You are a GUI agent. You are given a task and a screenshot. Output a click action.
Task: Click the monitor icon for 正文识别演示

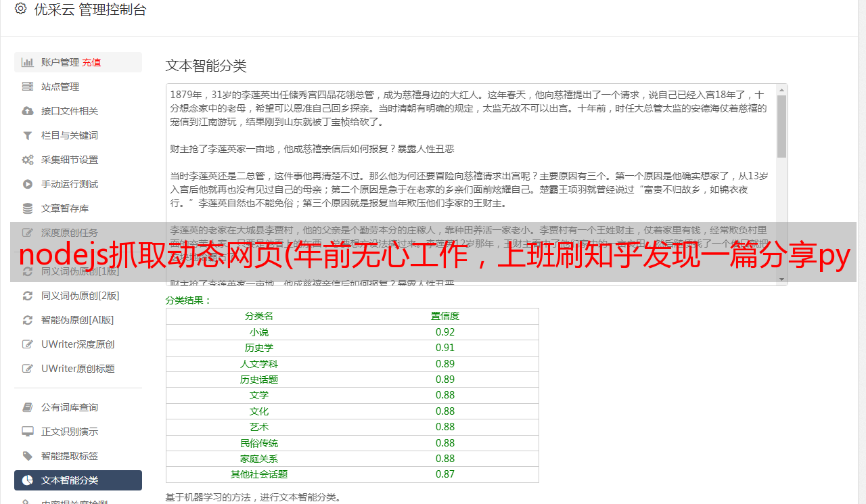(x=28, y=432)
